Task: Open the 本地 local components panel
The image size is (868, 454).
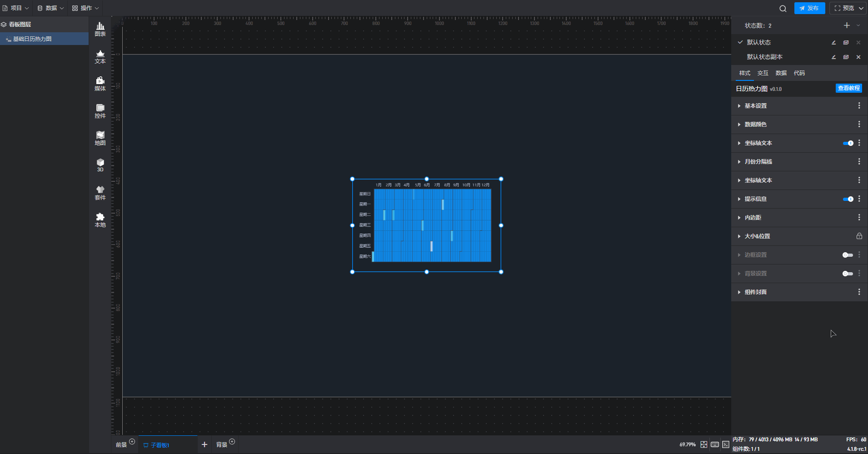Action: coord(100,220)
